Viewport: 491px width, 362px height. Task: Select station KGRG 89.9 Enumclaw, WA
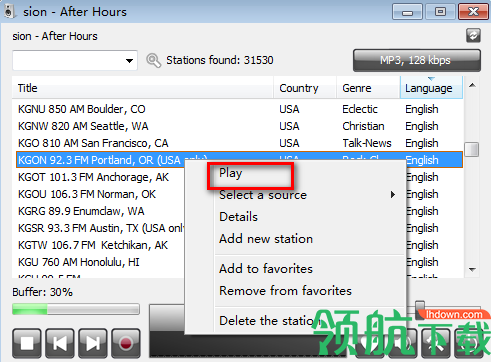tap(81, 211)
